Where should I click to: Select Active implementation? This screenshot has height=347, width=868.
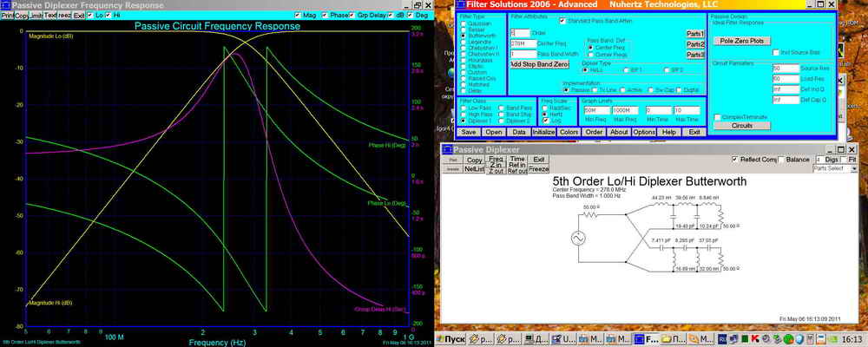pos(622,89)
